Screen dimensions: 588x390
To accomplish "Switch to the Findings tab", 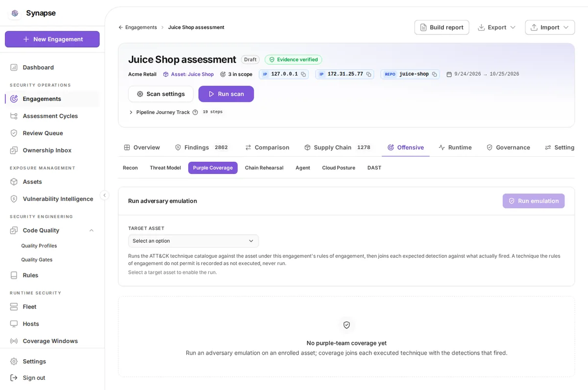I will [x=201, y=147].
